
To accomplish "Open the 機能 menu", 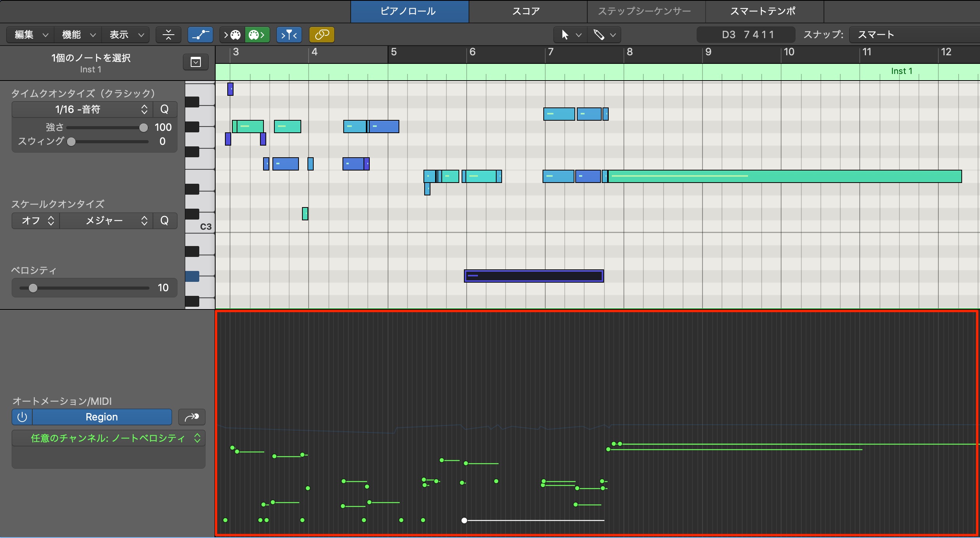I will point(78,35).
